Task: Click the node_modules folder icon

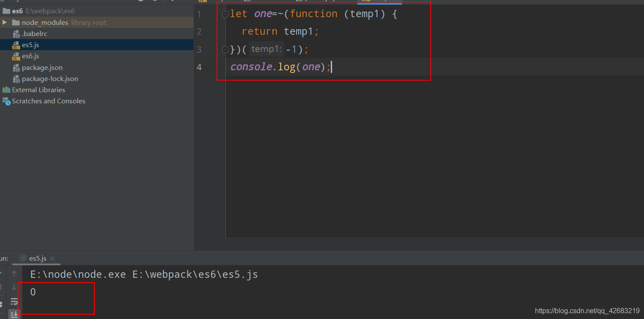Action: pos(16,22)
